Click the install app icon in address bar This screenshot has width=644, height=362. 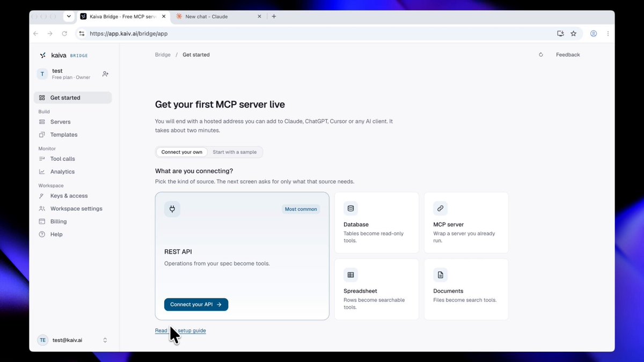[x=560, y=33]
